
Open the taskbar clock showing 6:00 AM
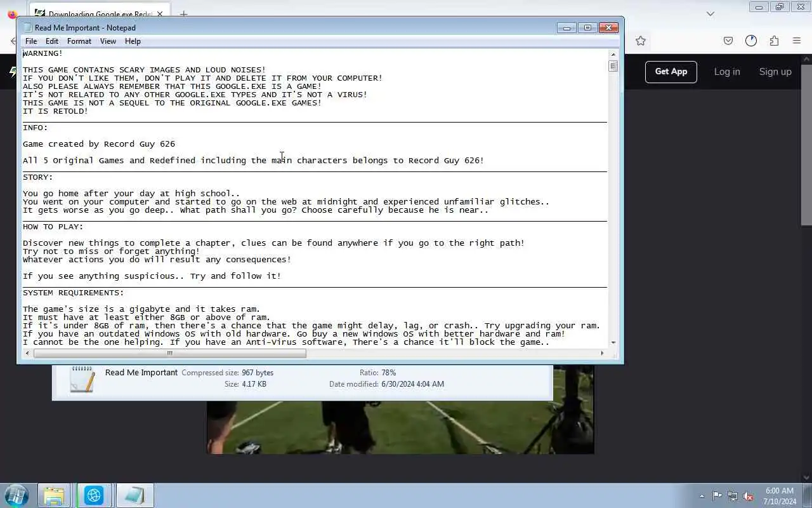(780, 496)
